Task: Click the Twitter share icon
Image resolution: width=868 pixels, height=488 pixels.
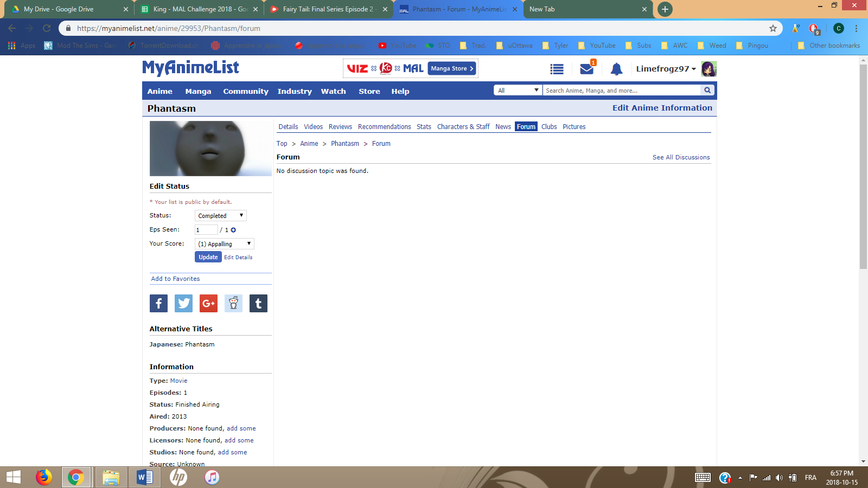Action: click(183, 304)
